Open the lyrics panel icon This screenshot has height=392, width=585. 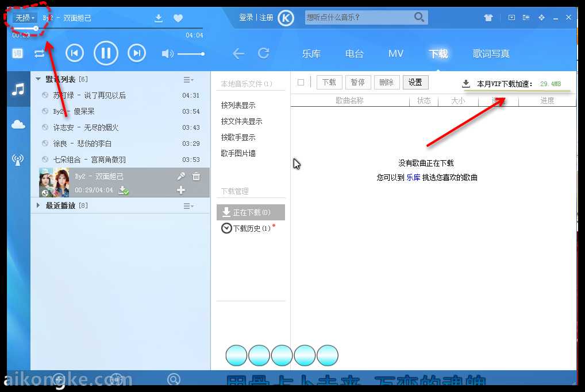[x=17, y=53]
